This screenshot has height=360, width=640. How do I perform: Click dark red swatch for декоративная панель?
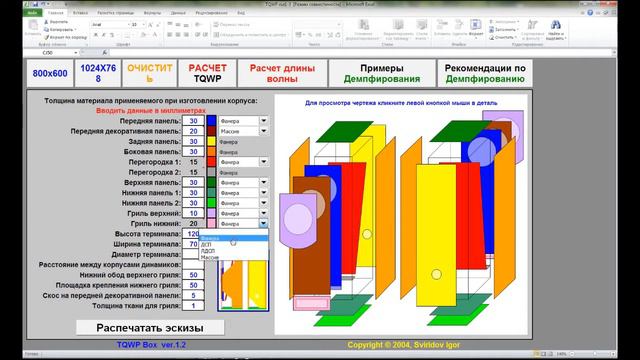[x=211, y=131]
